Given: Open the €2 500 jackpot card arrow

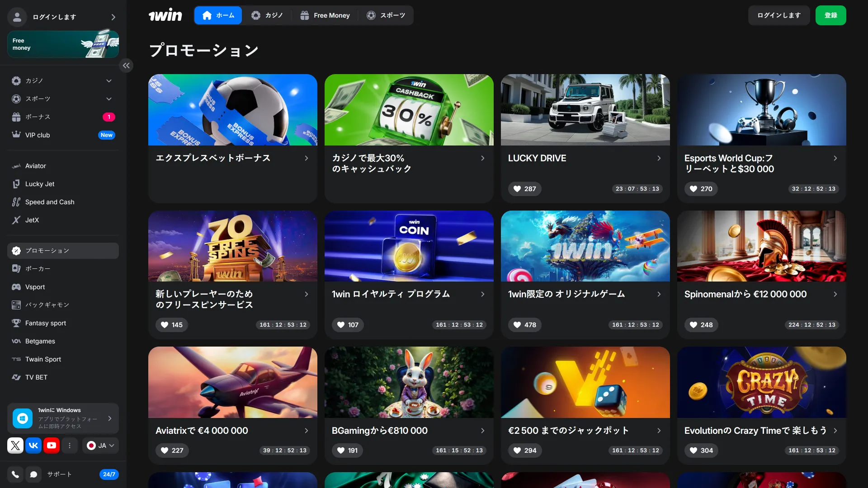Looking at the screenshot, I should pos(659,431).
